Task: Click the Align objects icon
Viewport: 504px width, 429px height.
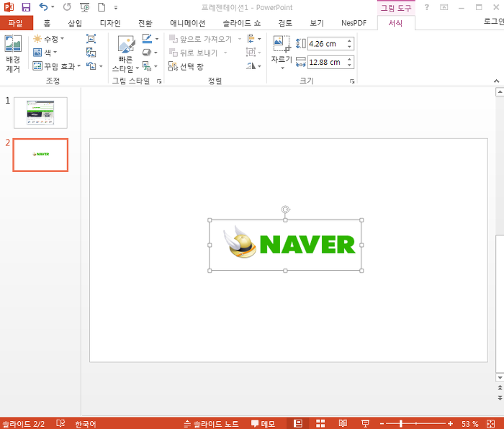Action: [251, 39]
